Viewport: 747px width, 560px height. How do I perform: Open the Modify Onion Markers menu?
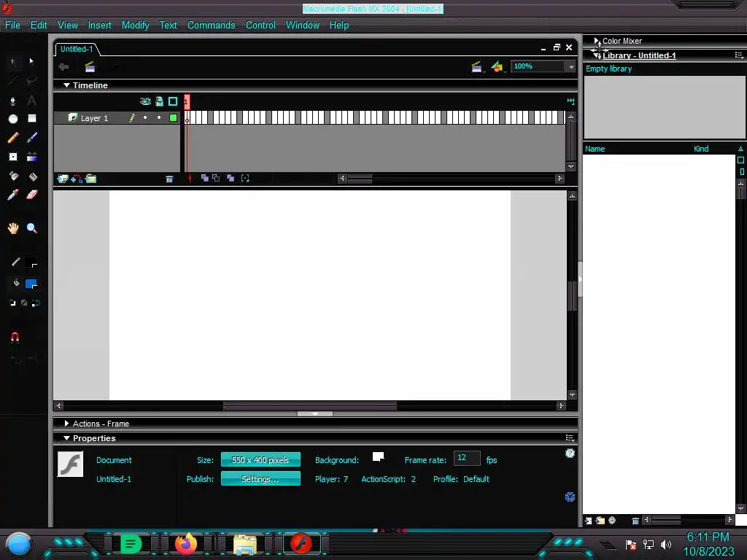[245, 178]
